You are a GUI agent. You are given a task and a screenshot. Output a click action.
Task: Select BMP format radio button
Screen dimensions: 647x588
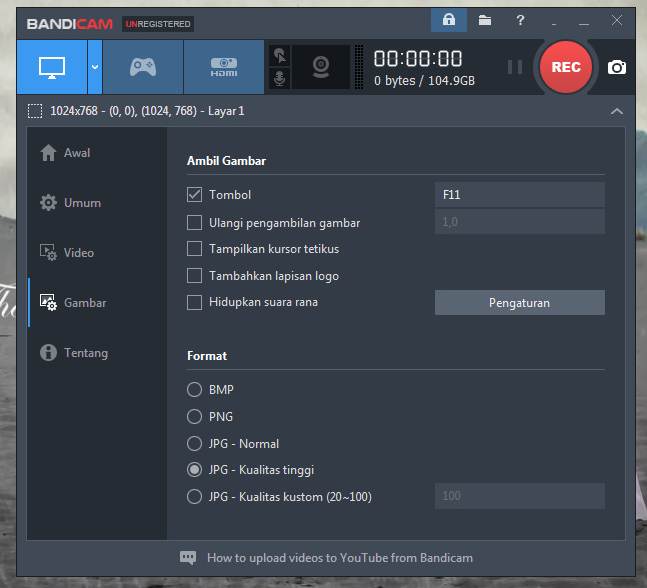[194, 390]
